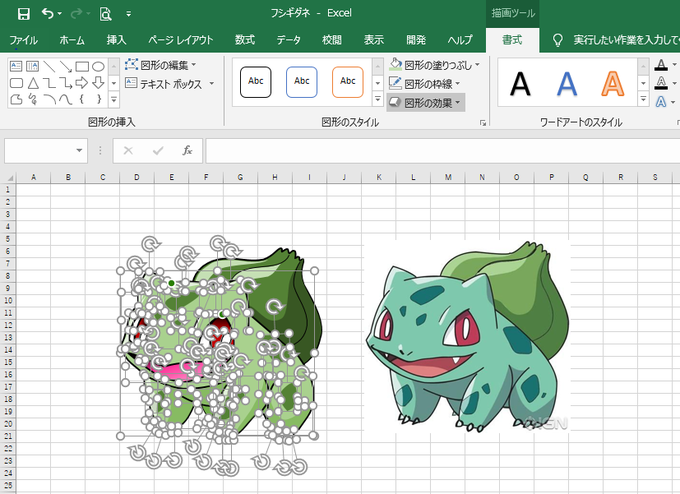Select the scribble shape tool
Image resolution: width=680 pixels, height=494 pixels.
point(33,100)
